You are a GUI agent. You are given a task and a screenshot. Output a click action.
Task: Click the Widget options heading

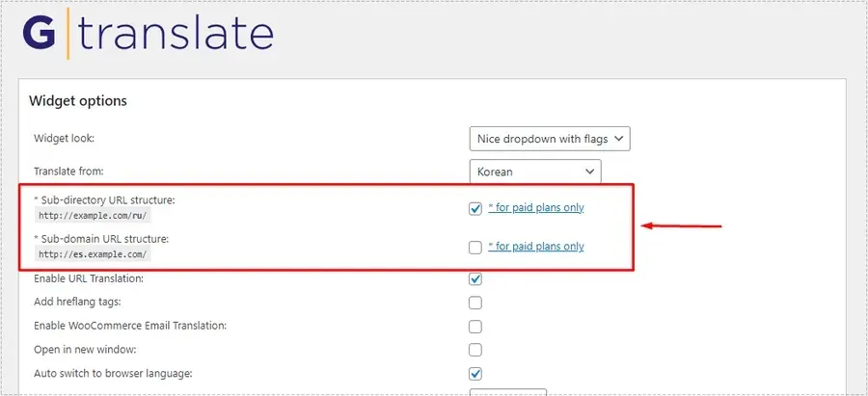pyautogui.click(x=77, y=100)
